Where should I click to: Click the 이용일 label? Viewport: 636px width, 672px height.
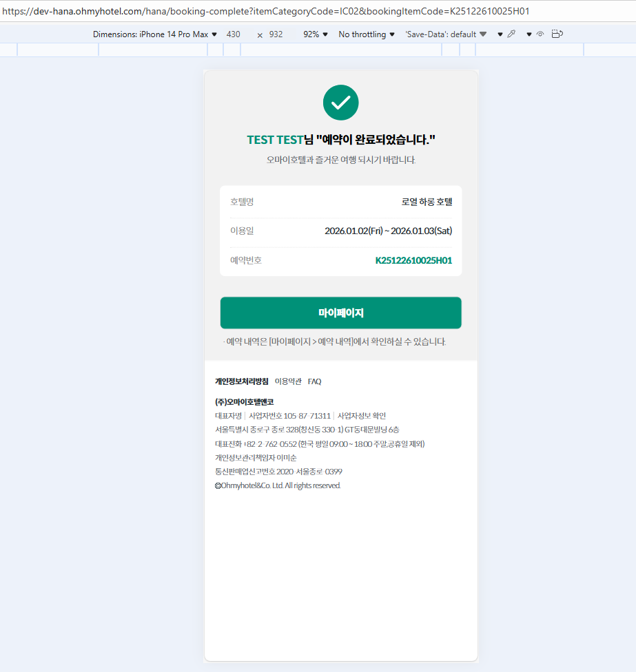coord(242,231)
